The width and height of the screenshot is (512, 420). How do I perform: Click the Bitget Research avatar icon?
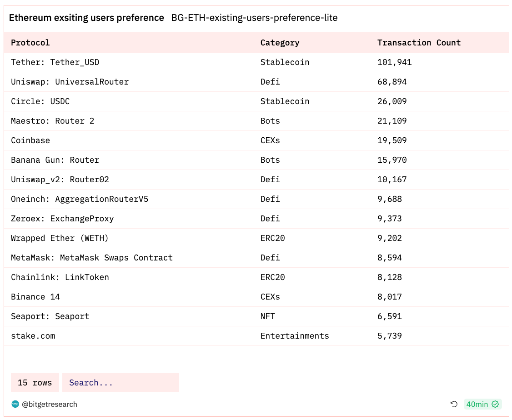[15, 404]
